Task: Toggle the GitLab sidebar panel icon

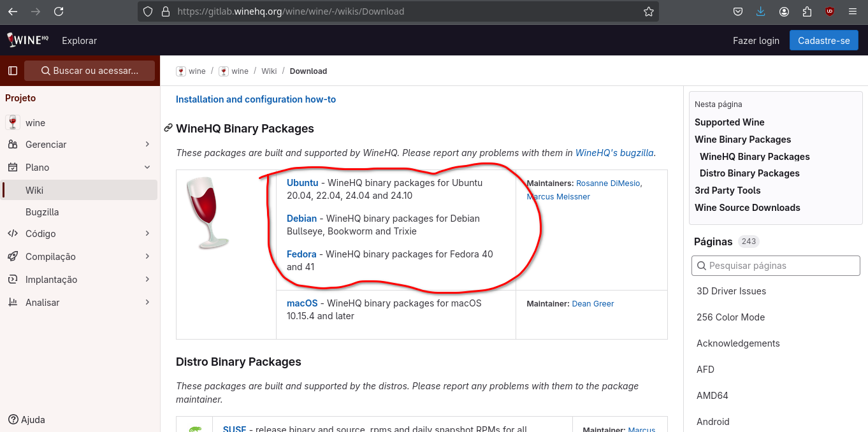Action: click(x=13, y=71)
